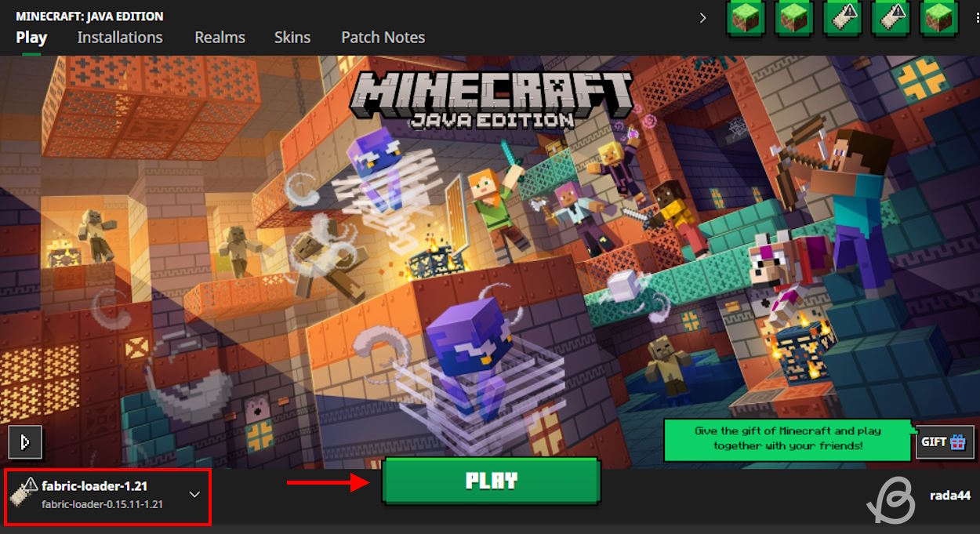View the Patch Notes tab
Screen dimensions: 980x534
383,38
